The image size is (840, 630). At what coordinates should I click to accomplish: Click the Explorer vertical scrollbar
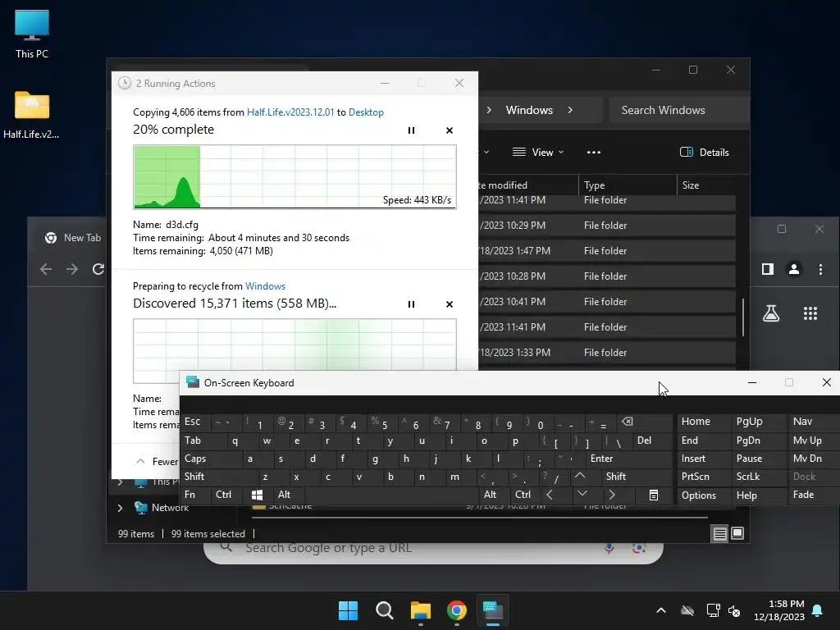pos(743,317)
